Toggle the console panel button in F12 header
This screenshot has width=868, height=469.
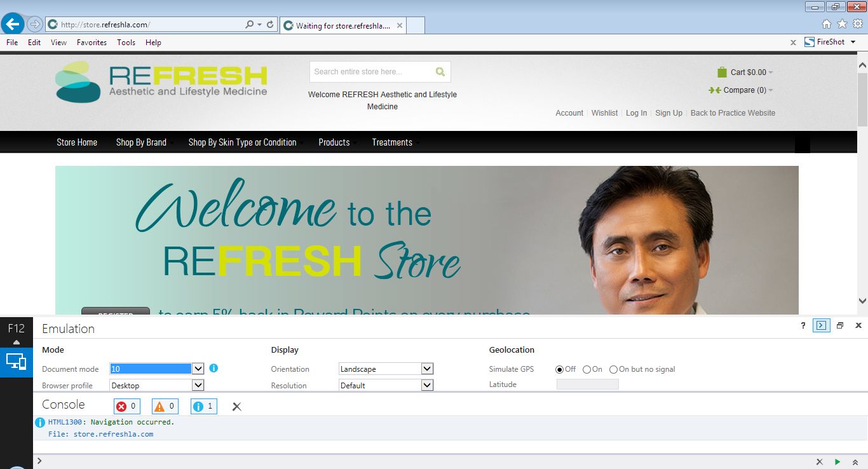(822, 325)
